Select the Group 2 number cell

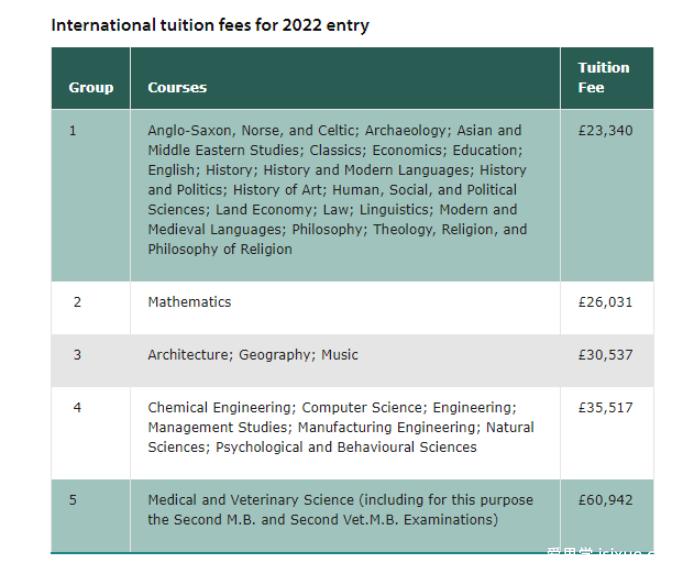[x=77, y=302]
